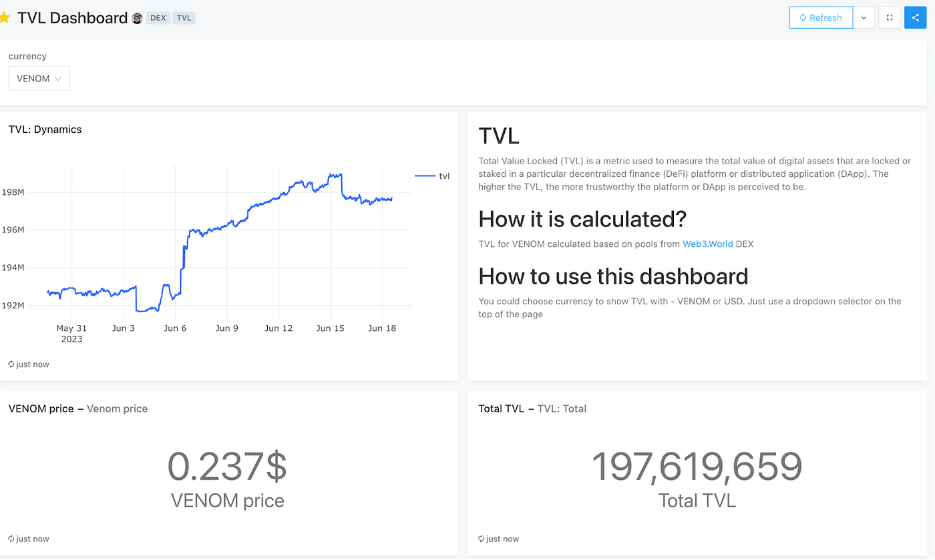Open the refresh interval dropdown arrow
Image resolution: width=935 pixels, height=560 pixels.
[x=864, y=18]
